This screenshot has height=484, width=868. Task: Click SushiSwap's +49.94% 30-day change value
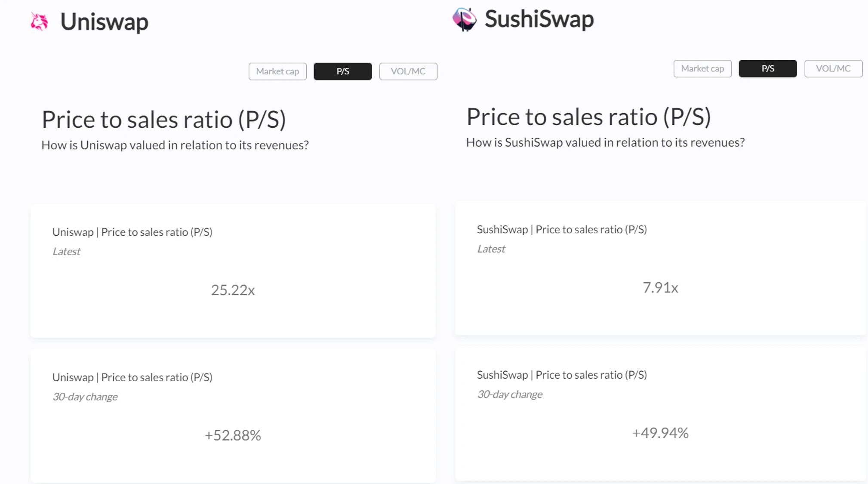(660, 433)
